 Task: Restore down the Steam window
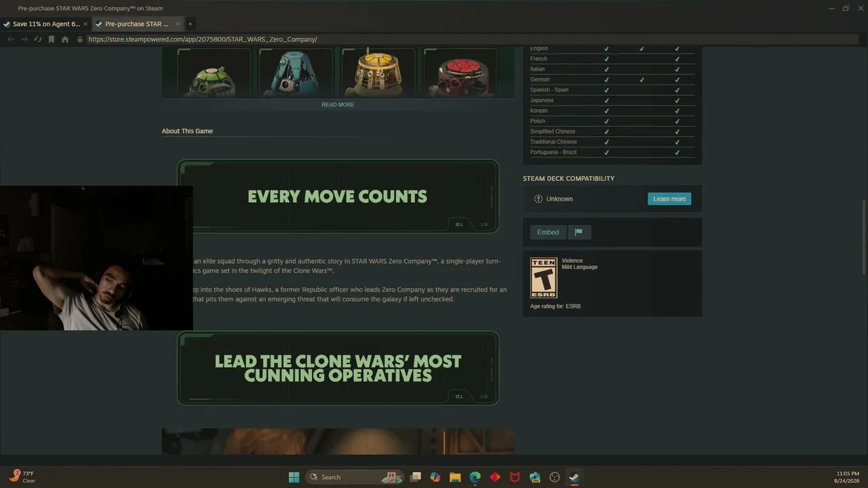click(846, 8)
